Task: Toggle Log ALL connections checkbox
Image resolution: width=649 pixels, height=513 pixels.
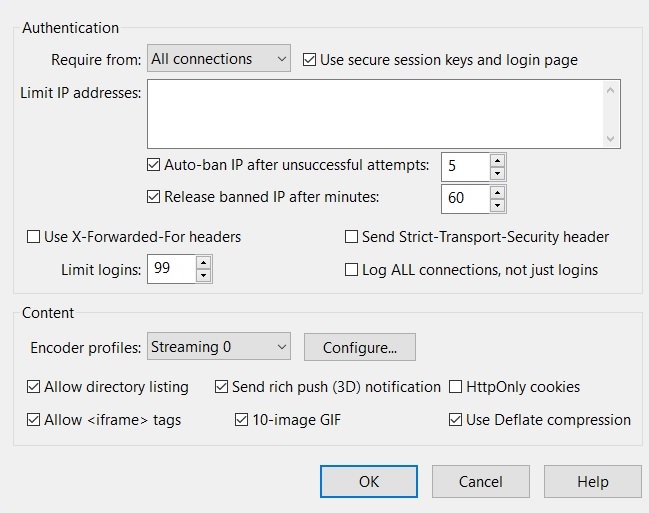Action: [352, 269]
